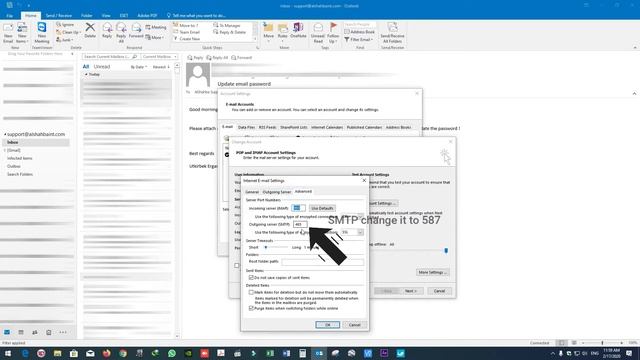Open more navigation options ellipsis

[x=63, y=332]
